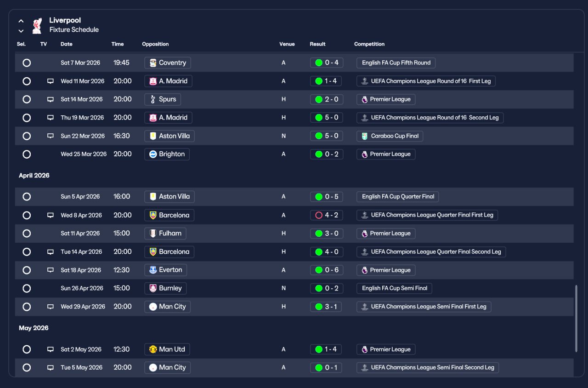The width and height of the screenshot is (588, 388).
Task: Open Carabao Cup Final competition link
Action: tap(390, 136)
